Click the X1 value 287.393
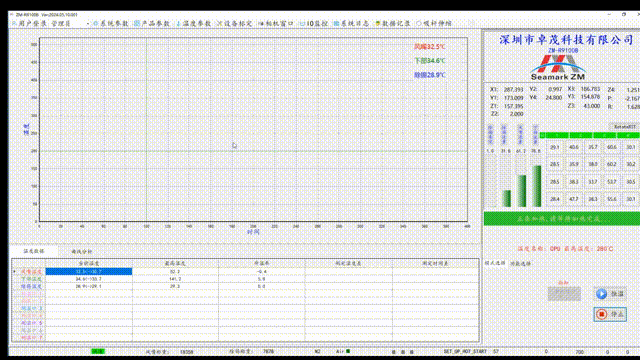Viewport: 640px width, 360px height. (513, 89)
